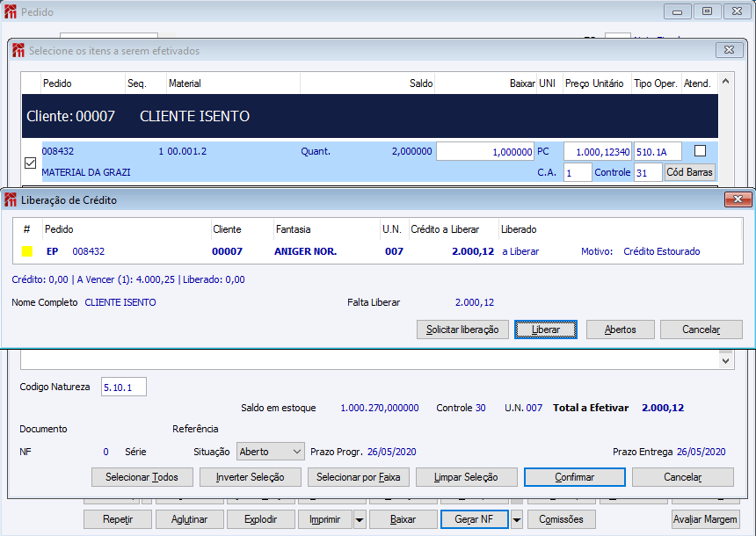The width and height of the screenshot is (756, 536).
Task: Click the Cód Barras button
Action: point(689,172)
